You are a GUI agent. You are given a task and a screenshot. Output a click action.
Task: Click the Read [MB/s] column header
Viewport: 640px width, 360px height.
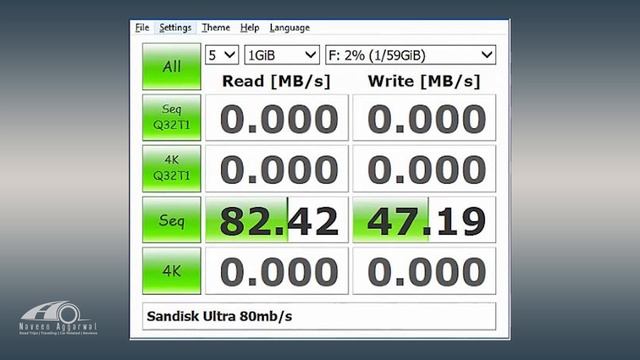pos(276,81)
